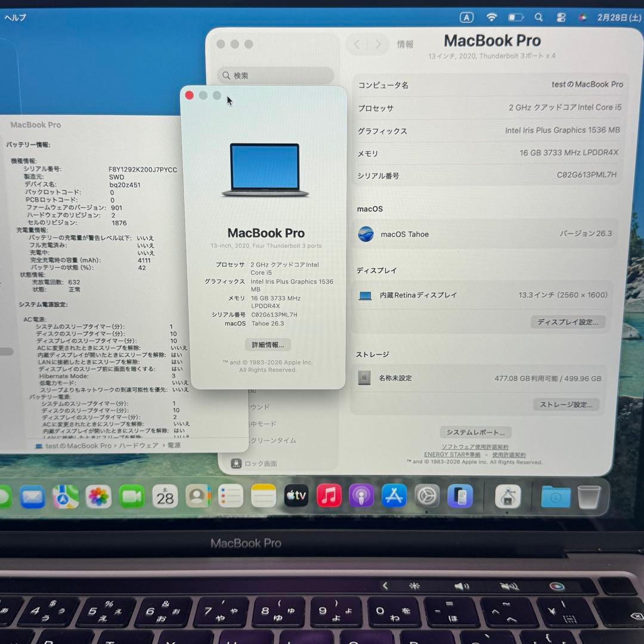Screen dimensions: 644x644
Task: Click the 詳細情報... button
Action: click(x=268, y=345)
